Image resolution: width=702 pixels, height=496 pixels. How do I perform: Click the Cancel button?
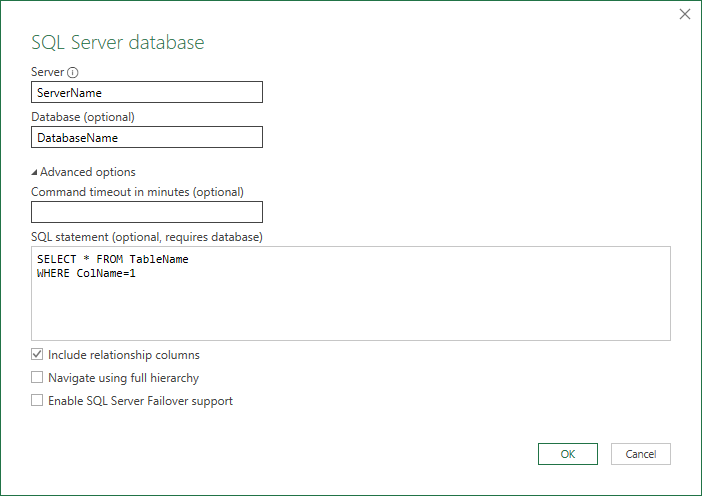click(x=640, y=454)
